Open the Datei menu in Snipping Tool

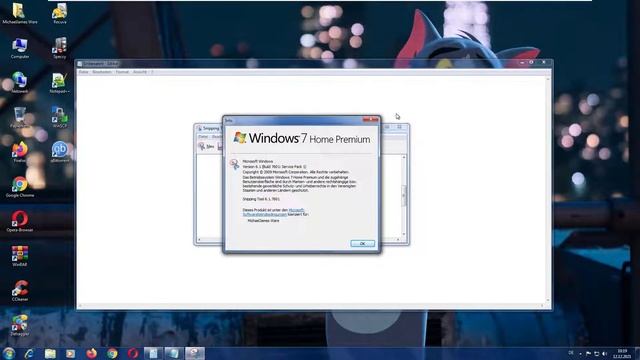coord(203,137)
